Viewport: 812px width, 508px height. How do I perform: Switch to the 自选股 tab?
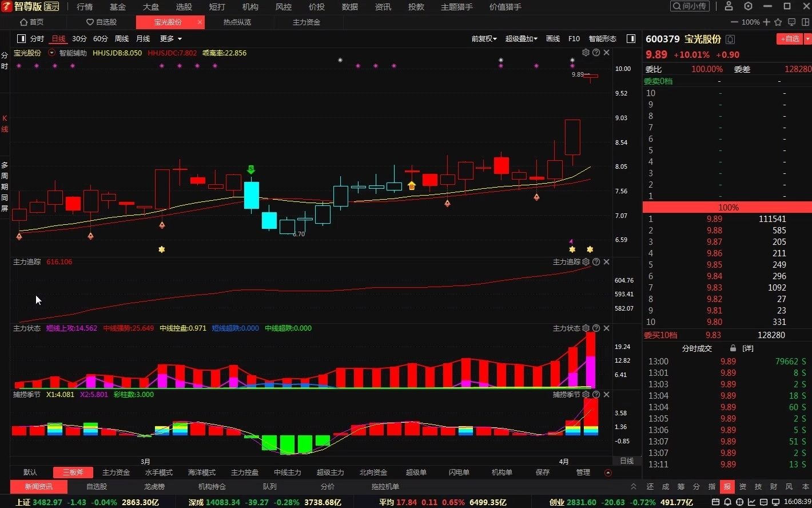tap(101, 22)
